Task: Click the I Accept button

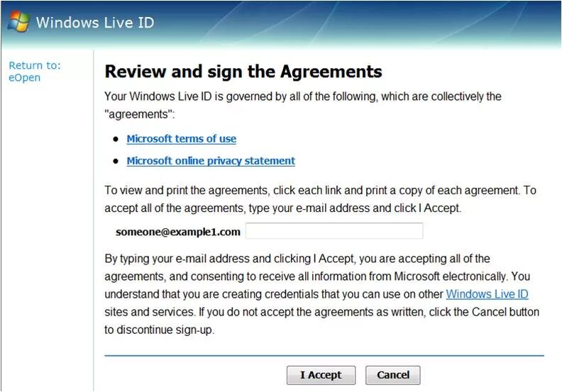Action: click(x=321, y=375)
